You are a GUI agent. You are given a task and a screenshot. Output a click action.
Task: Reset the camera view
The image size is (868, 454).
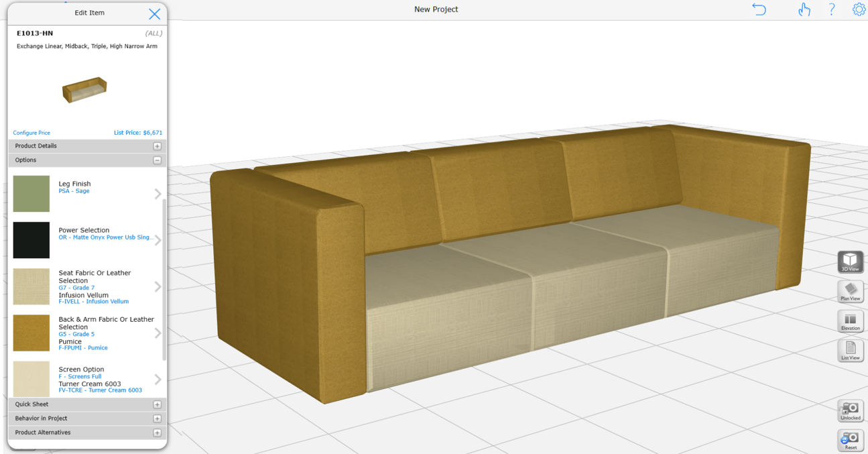(x=850, y=440)
